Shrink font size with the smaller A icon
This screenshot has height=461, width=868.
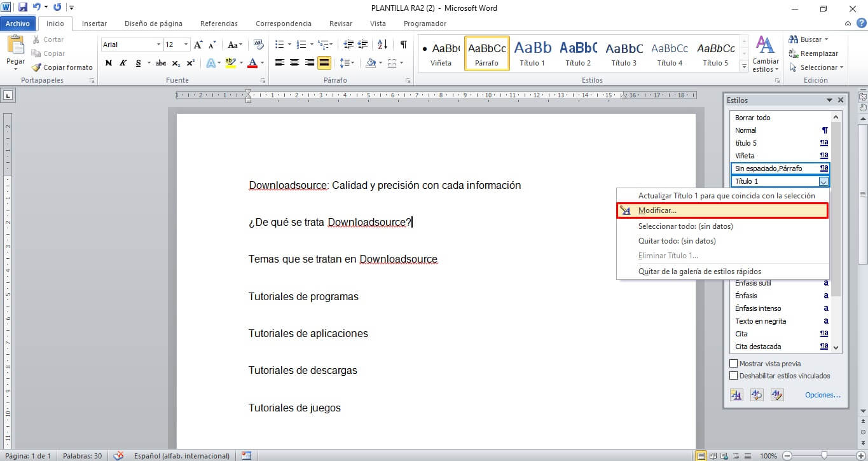(212, 45)
